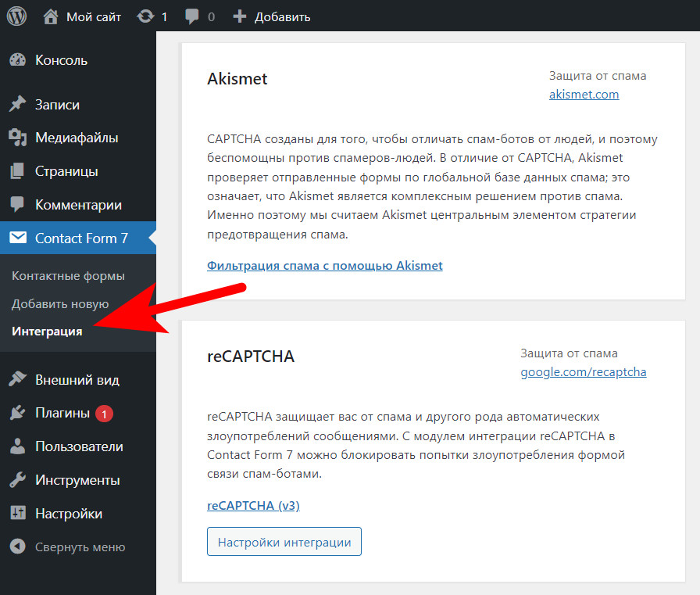Click the Записи pushpin icon
Viewport: 700px width, 595px height.
pyautogui.click(x=18, y=104)
